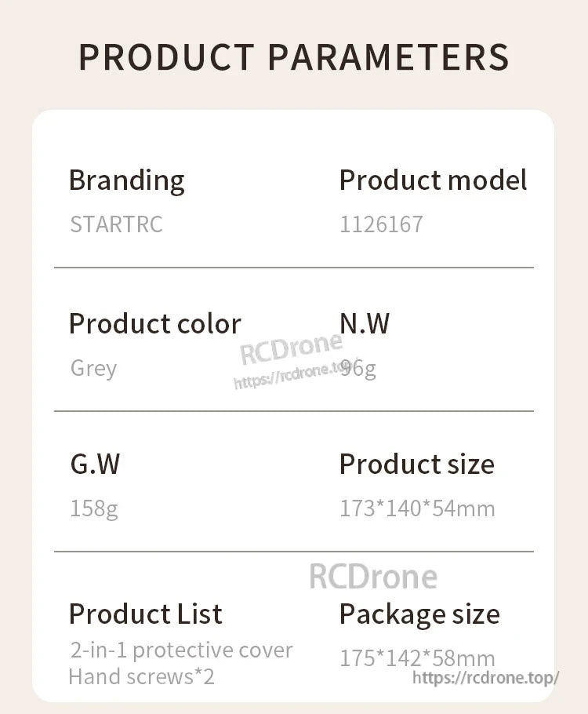The height and width of the screenshot is (714, 588).
Task: Select the Product size label
Action: click(x=417, y=464)
